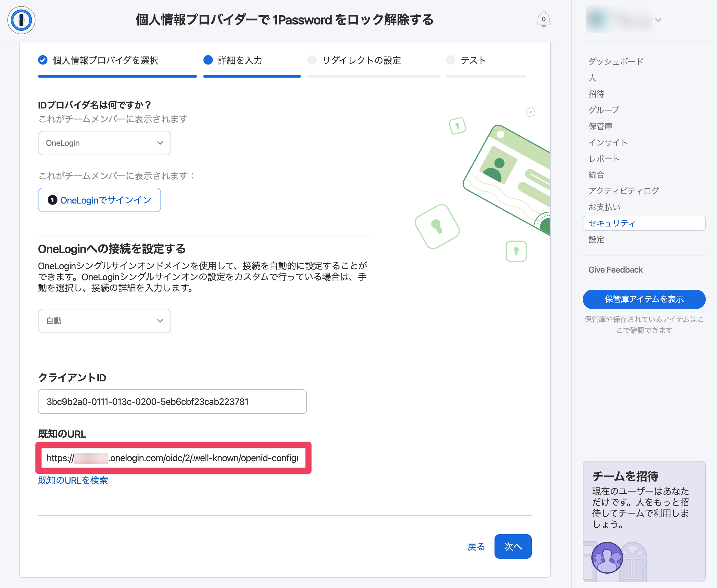Click the IDプロバイダ名は何ですか？ label
Viewport: 717px width, 588px height.
(94, 105)
